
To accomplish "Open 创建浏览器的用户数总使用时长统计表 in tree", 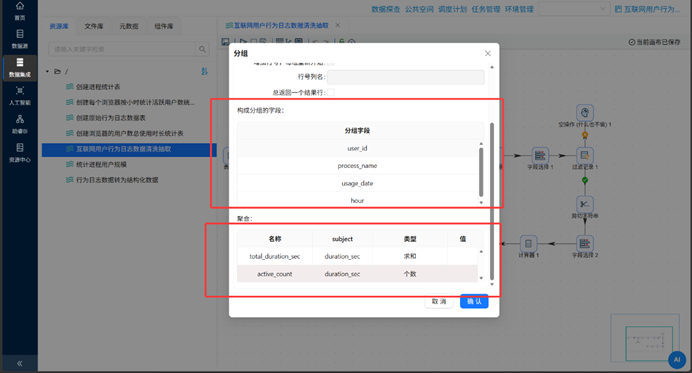I will [129, 133].
